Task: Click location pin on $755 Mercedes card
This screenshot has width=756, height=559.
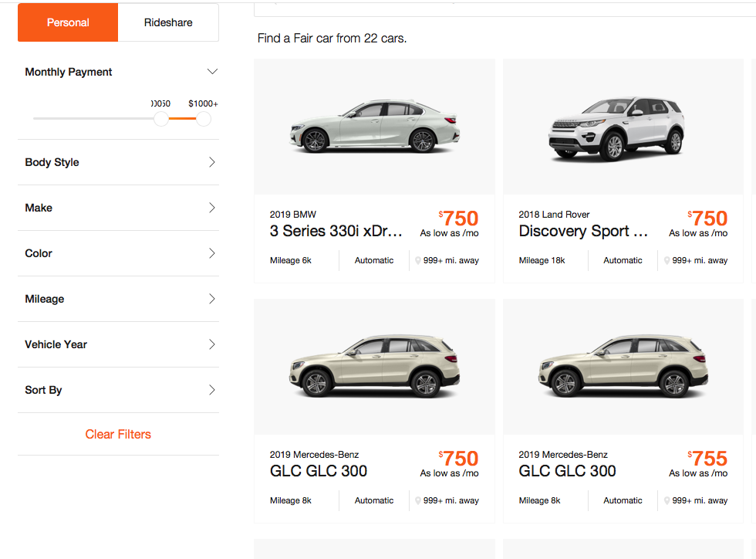Action: 667,500
